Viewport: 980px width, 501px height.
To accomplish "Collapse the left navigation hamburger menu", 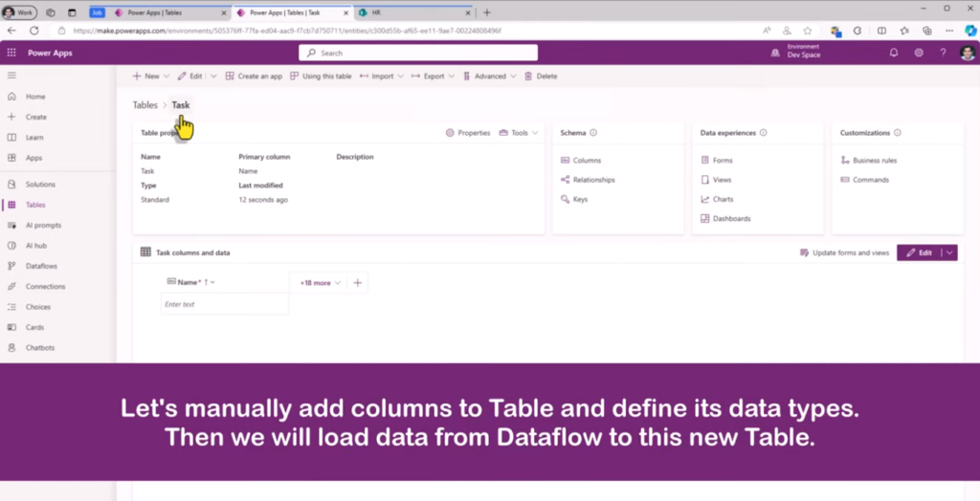I will coord(11,75).
